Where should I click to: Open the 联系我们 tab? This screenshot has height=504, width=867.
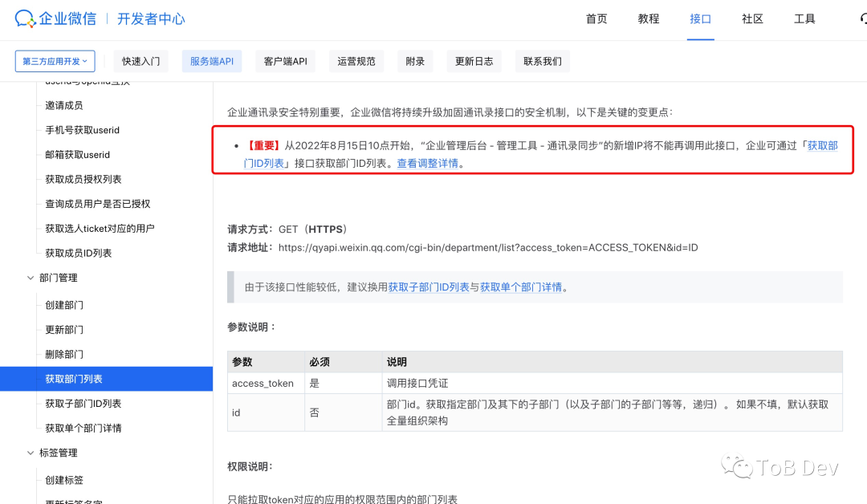point(542,60)
